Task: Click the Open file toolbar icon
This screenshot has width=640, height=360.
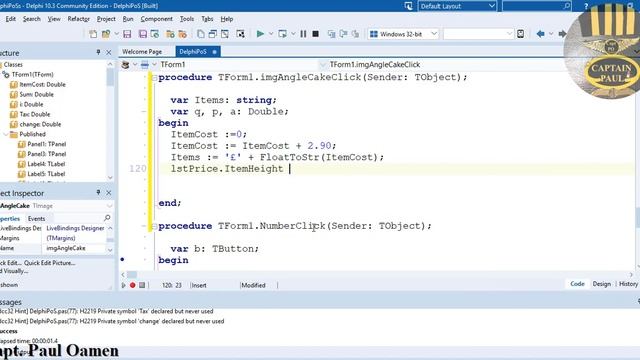Action: pos(106,34)
